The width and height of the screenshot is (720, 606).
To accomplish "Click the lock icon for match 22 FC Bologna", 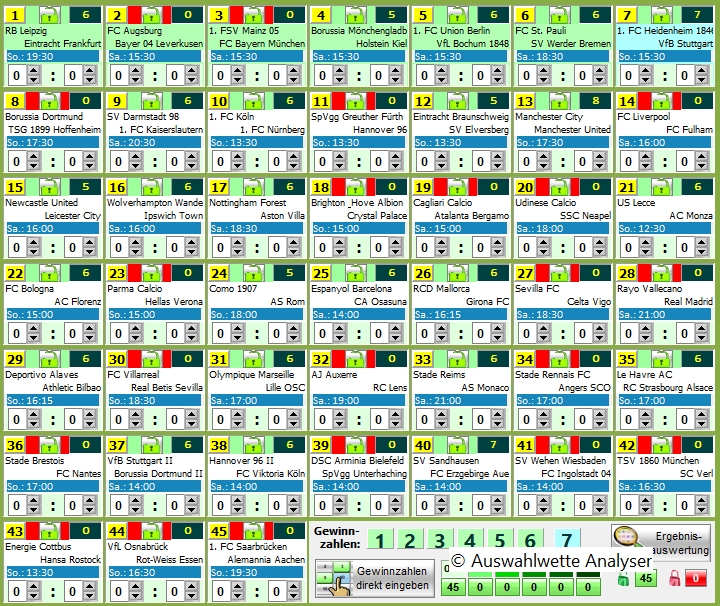I will pyautogui.click(x=50, y=274).
